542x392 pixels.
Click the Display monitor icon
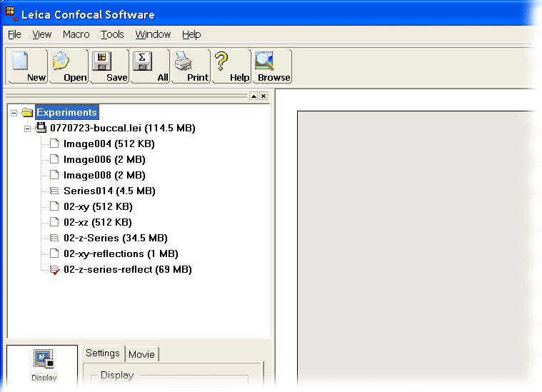[43, 360]
